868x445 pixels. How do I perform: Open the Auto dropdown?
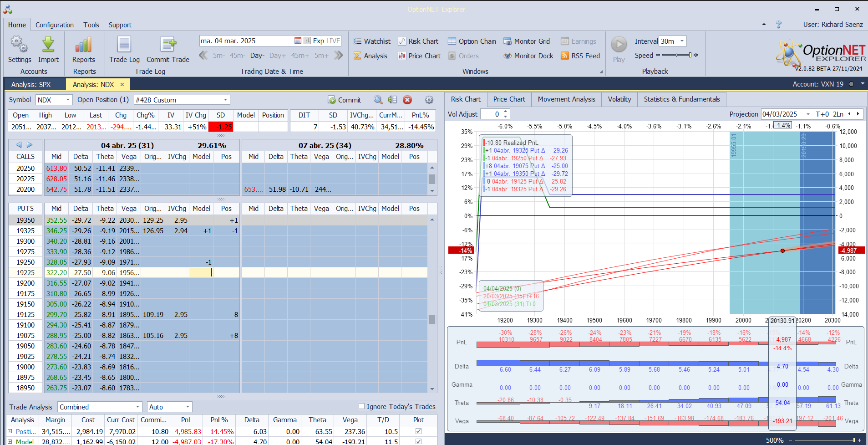(x=188, y=407)
